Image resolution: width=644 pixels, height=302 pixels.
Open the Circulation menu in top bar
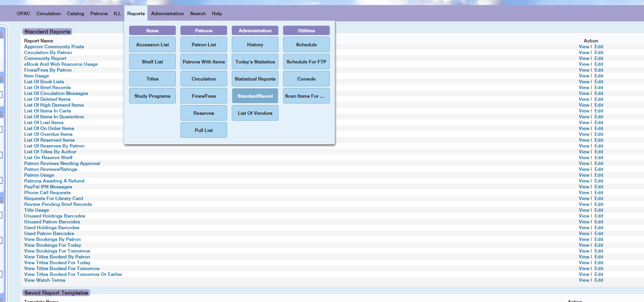point(49,14)
